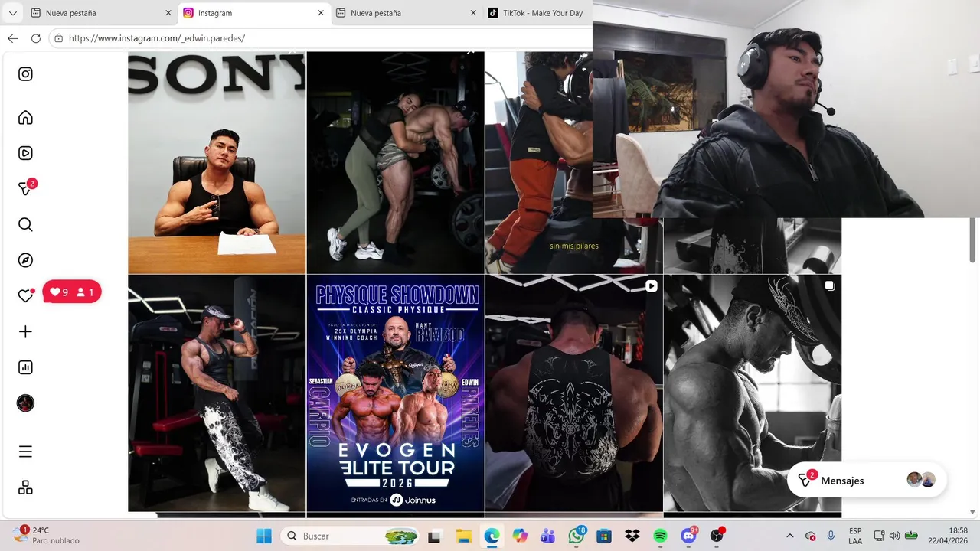
Task: Open the Sony contract signing post
Action: click(217, 162)
